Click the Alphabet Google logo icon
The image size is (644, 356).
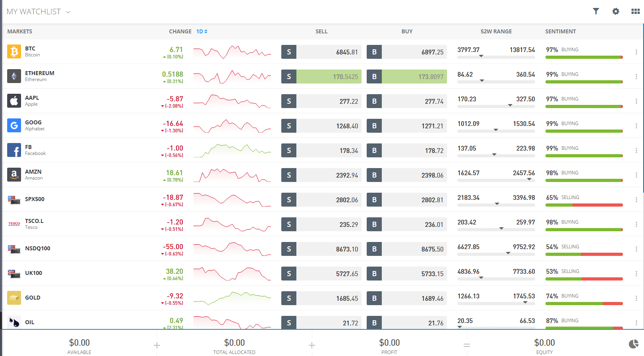[x=14, y=126]
